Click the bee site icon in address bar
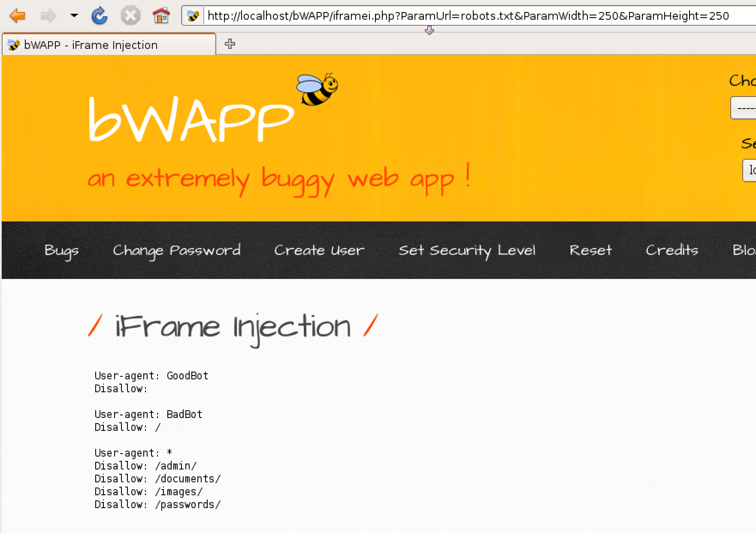Image resolution: width=756 pixels, height=533 pixels. point(193,16)
